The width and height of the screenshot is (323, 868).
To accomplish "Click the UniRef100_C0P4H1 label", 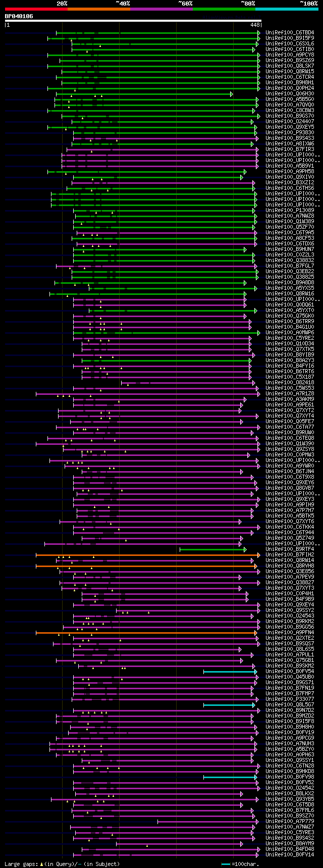I will tap(290, 594).
